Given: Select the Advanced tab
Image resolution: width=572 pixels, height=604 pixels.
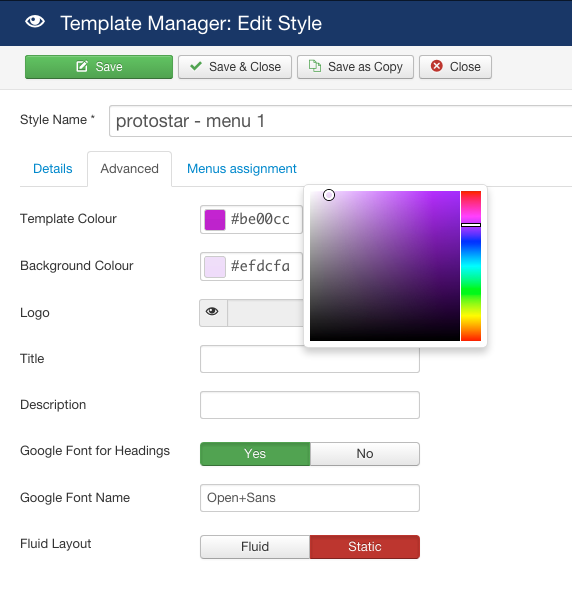Looking at the screenshot, I should tap(129, 169).
